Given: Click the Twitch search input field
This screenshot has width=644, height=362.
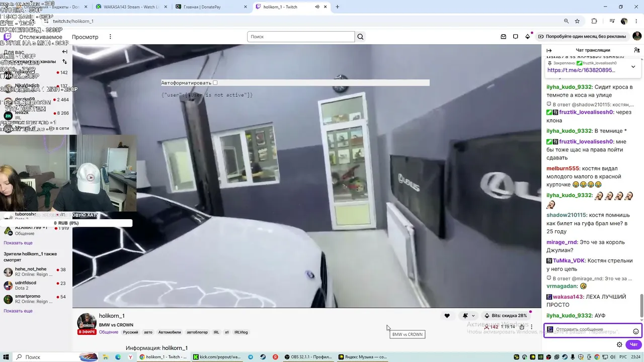Looking at the screenshot, I should point(301,37).
